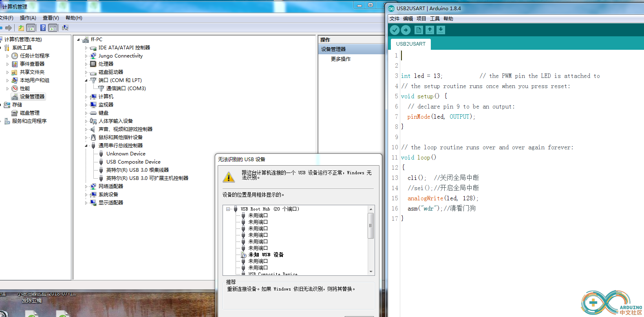This screenshot has width=644, height=317.
Task: Collapse the 通用串行总线控制器 node
Action: click(x=86, y=146)
